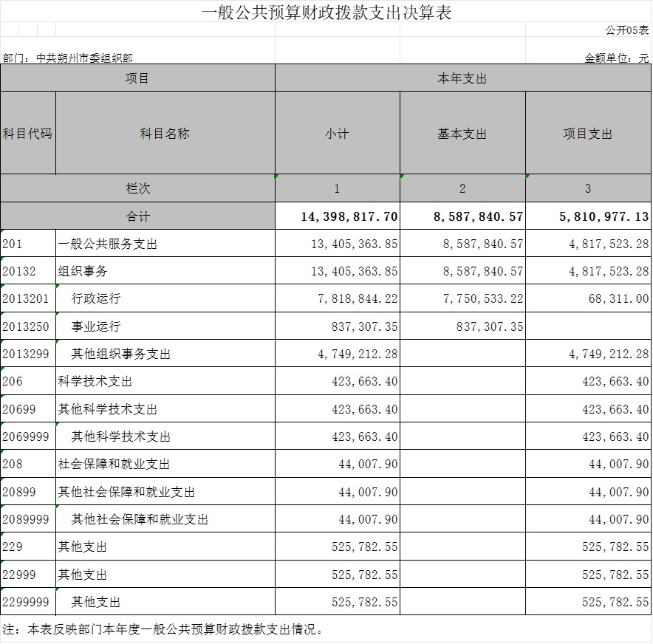Select the 基本支出 column header

462,133
